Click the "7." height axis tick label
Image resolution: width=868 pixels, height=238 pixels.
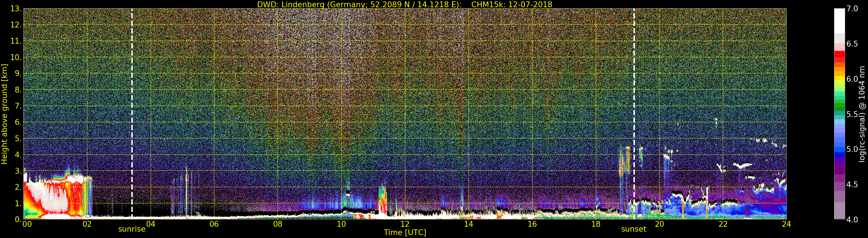point(18,106)
